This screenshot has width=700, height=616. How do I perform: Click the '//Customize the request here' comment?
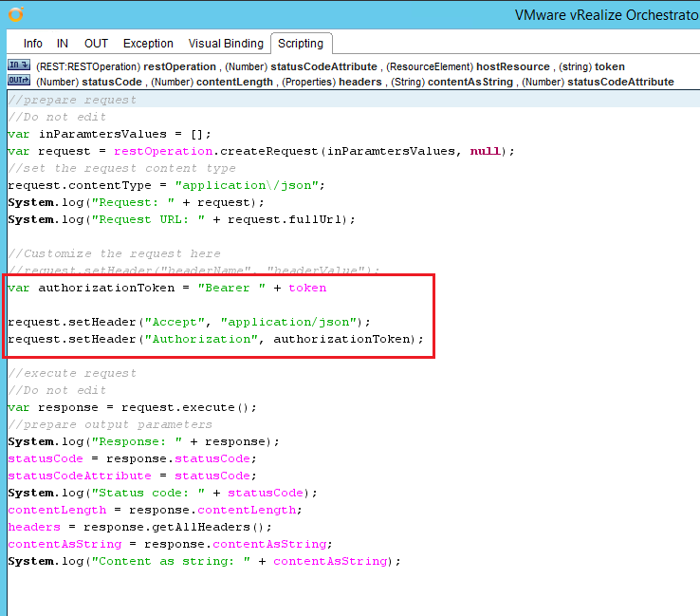click(114, 253)
